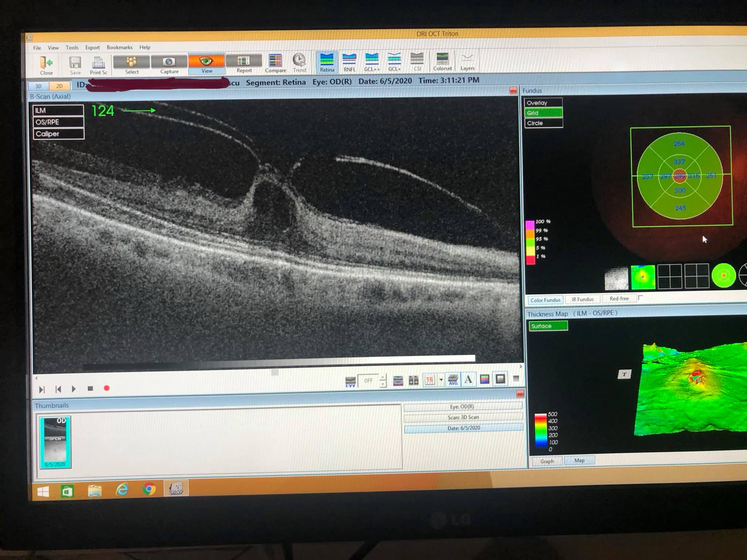
Task: Click the OFF stepper up arrow
Action: pos(383,377)
